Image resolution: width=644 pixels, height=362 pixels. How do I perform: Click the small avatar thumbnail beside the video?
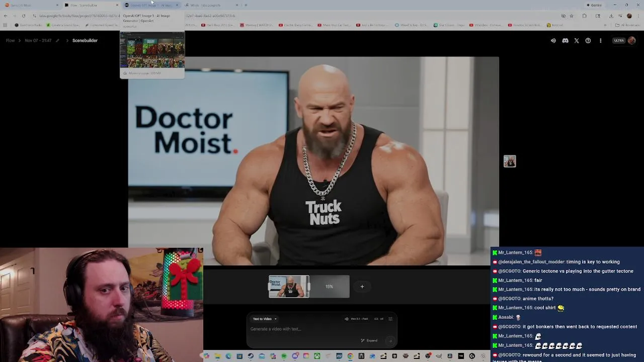tap(510, 161)
